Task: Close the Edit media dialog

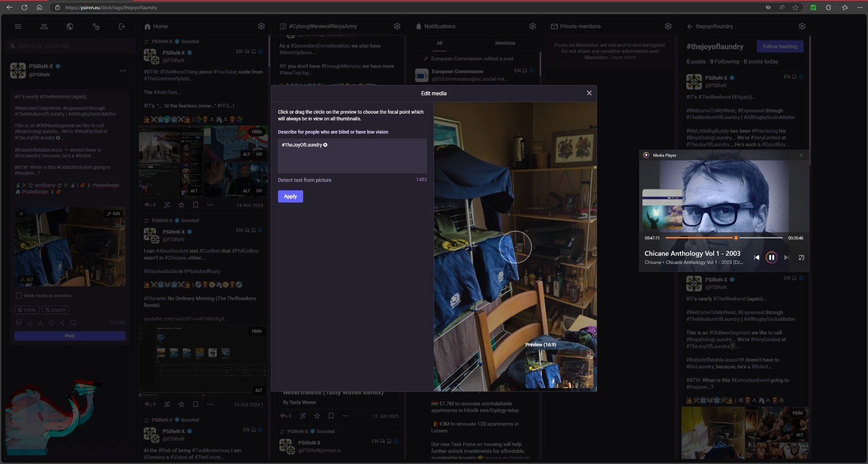Action: [x=589, y=93]
